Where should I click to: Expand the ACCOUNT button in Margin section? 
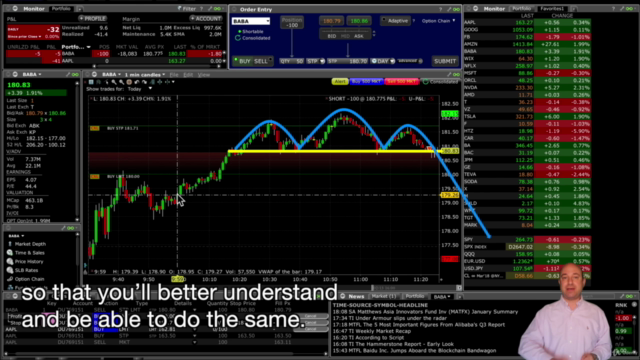coord(206,19)
